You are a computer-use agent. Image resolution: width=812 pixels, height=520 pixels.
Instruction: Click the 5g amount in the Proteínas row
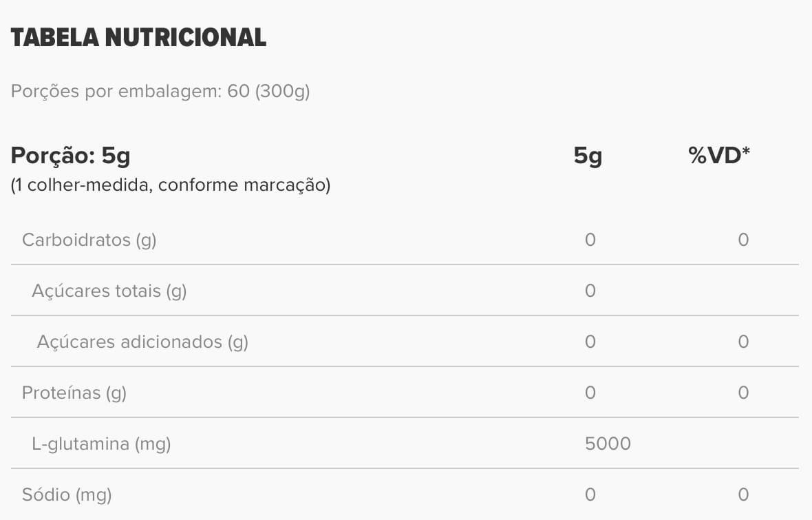coord(590,393)
